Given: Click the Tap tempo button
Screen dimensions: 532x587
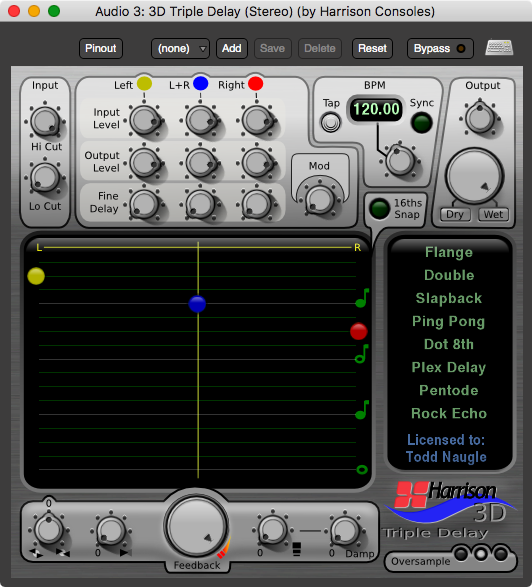Looking at the screenshot, I should pos(331,123).
